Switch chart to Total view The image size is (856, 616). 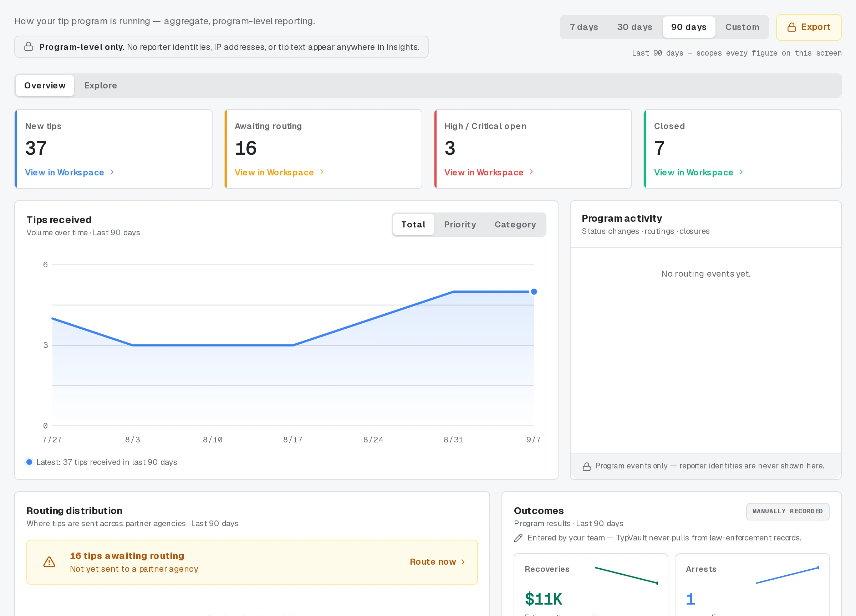[x=413, y=225]
